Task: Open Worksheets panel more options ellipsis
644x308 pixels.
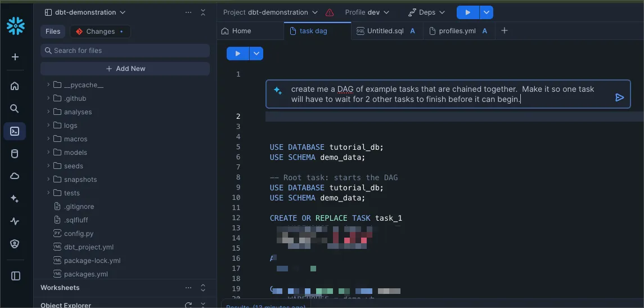Action: point(188,288)
